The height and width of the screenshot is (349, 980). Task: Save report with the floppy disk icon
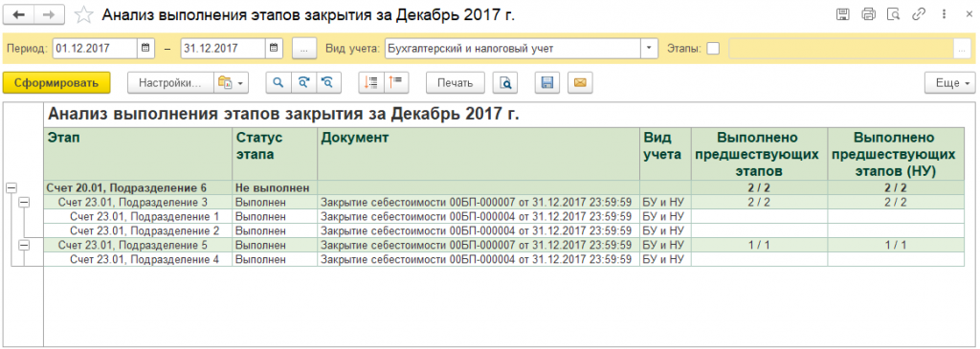(546, 83)
